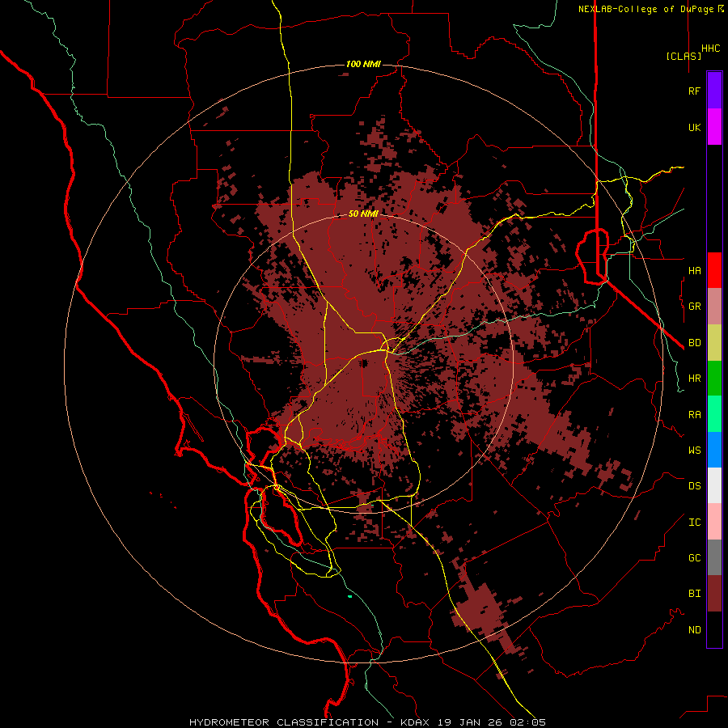Click the 50 NMI range ring label

[363, 214]
